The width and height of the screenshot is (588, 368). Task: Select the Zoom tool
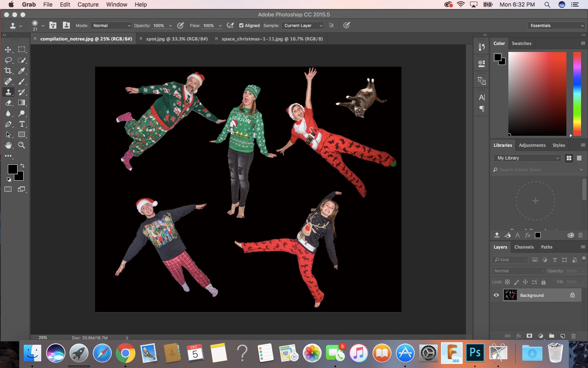(x=22, y=145)
